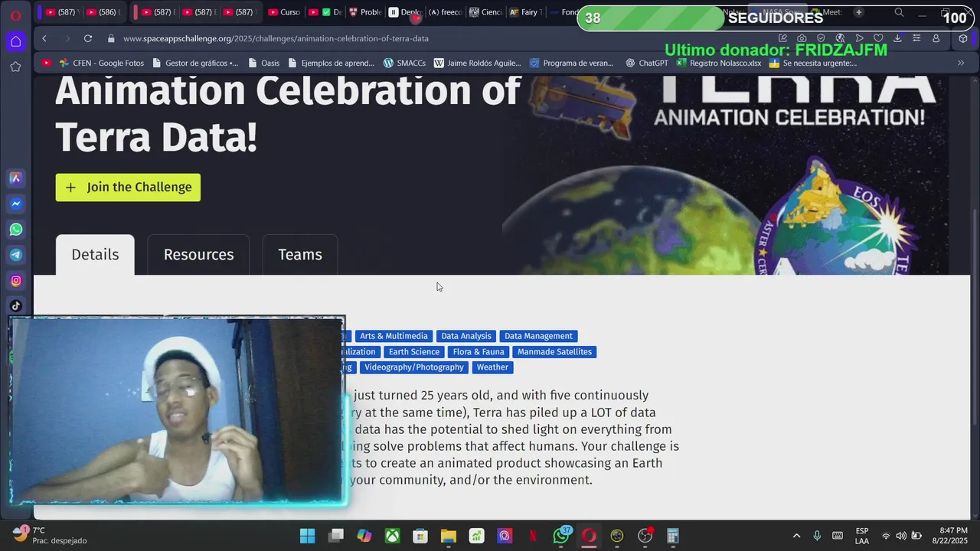Open Calculator from taskbar
980x551 pixels.
click(x=673, y=536)
